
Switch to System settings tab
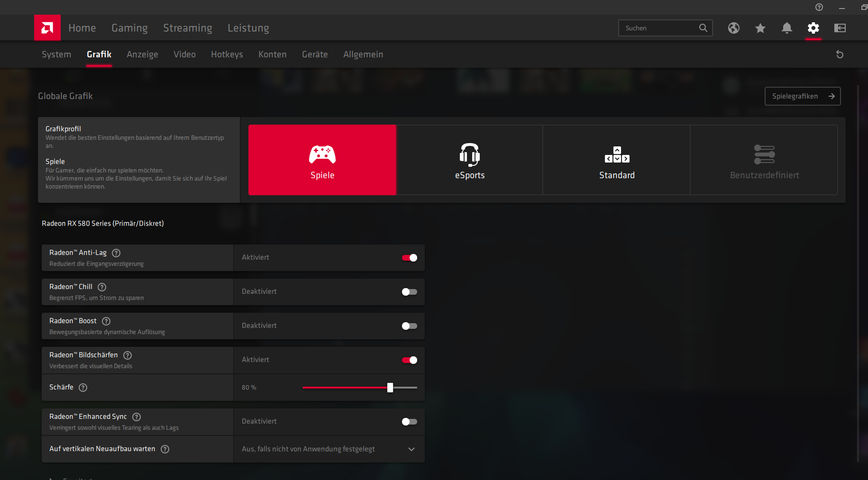coord(56,54)
